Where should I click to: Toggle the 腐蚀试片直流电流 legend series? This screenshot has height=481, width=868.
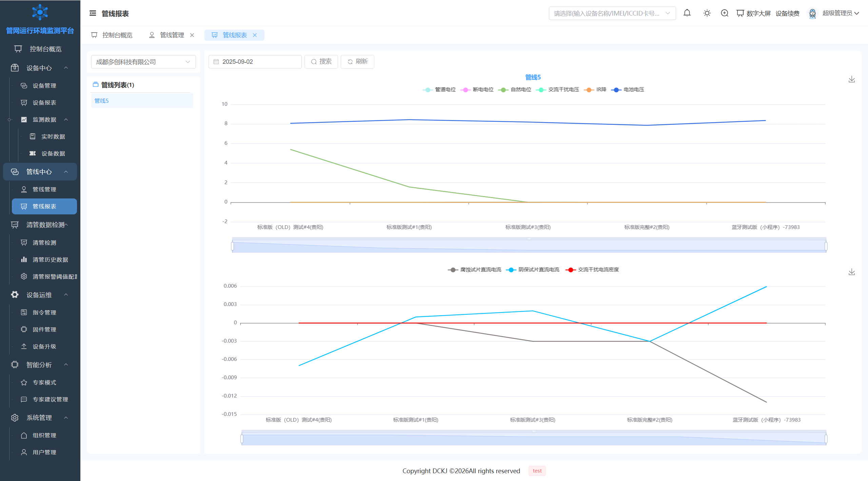click(475, 270)
